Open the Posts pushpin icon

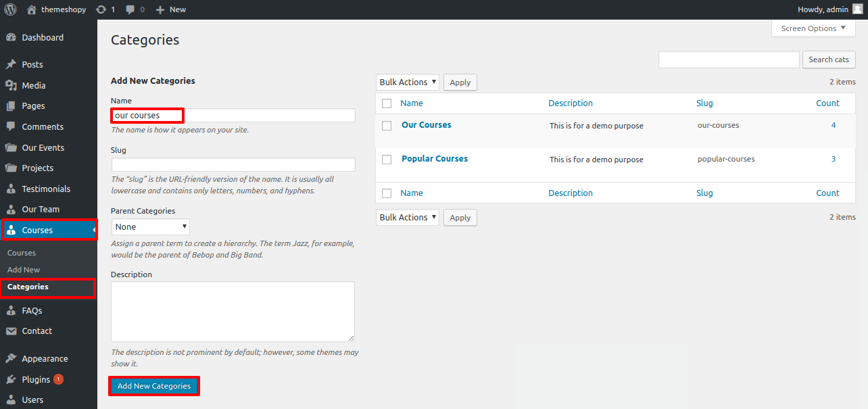[11, 65]
